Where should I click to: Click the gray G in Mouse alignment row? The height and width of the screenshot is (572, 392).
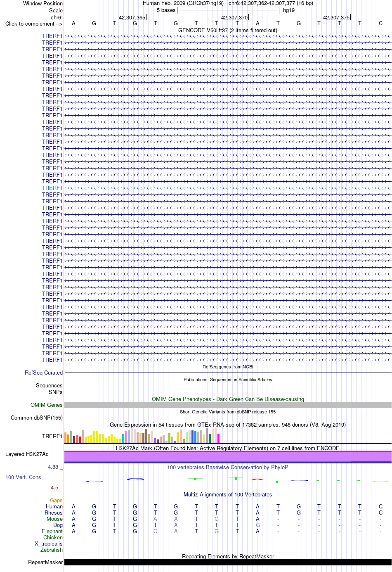point(217,519)
